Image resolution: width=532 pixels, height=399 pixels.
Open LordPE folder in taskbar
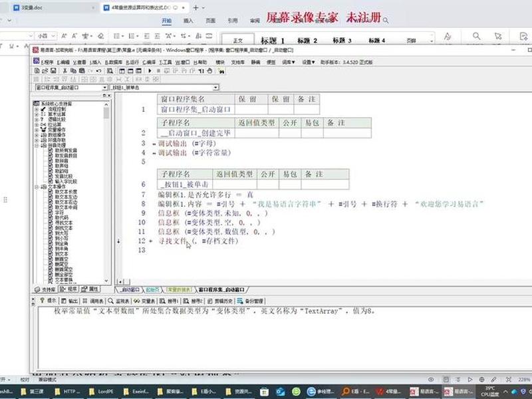(102, 392)
